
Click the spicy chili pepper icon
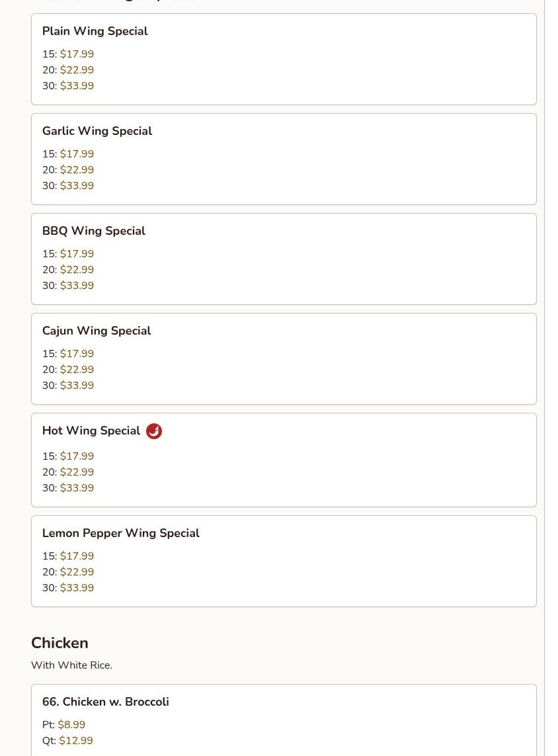153,431
